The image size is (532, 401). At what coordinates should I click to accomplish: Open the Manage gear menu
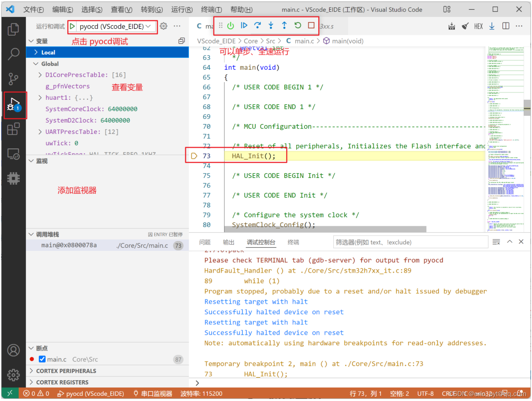[x=13, y=375]
